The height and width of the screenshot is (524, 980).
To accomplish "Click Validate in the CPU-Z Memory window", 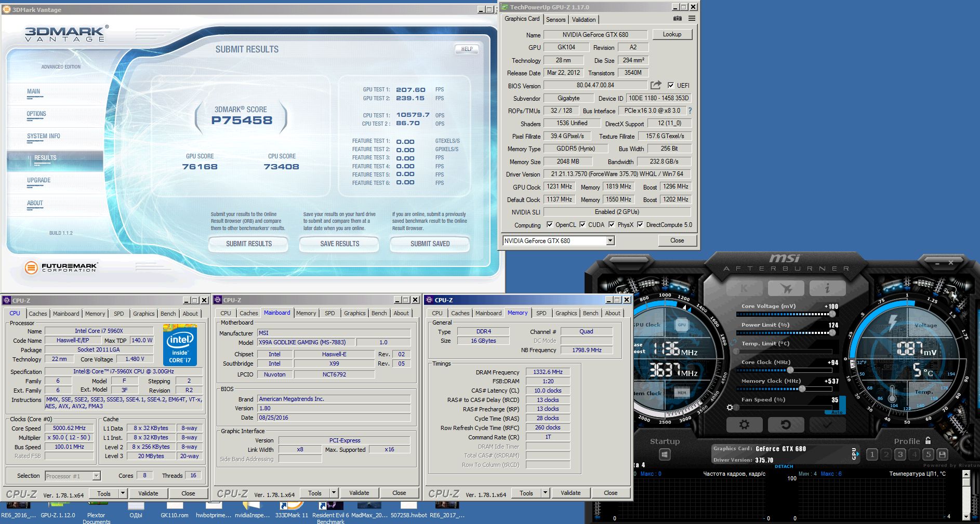I will [570, 493].
